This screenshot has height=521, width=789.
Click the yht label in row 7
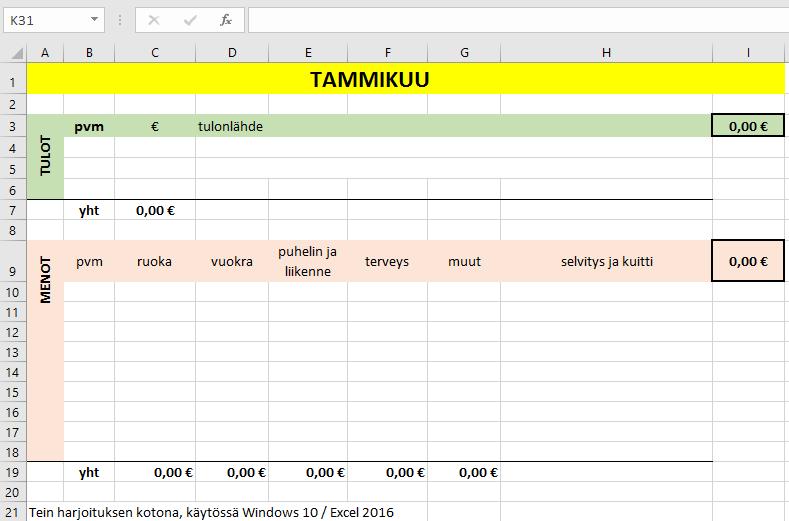(89, 210)
